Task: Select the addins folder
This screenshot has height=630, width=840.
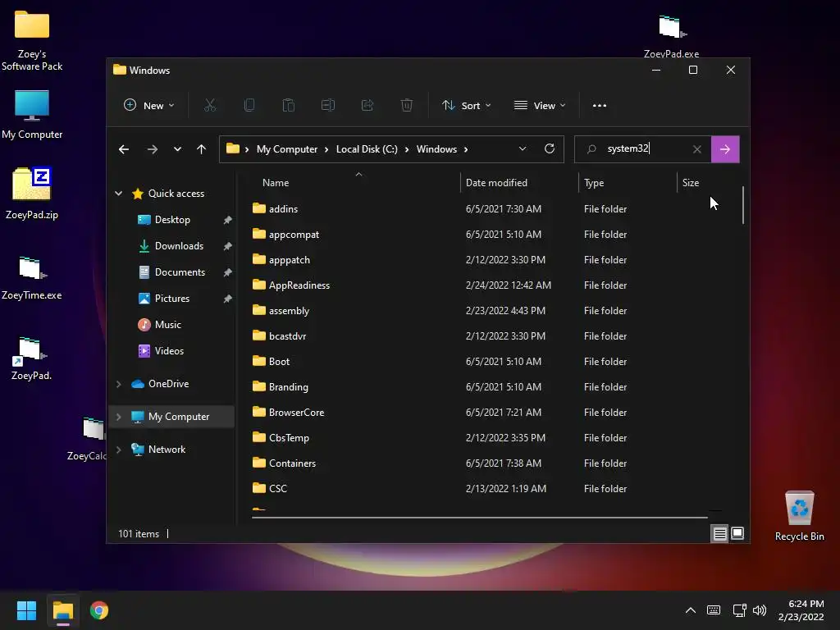Action: tap(283, 209)
